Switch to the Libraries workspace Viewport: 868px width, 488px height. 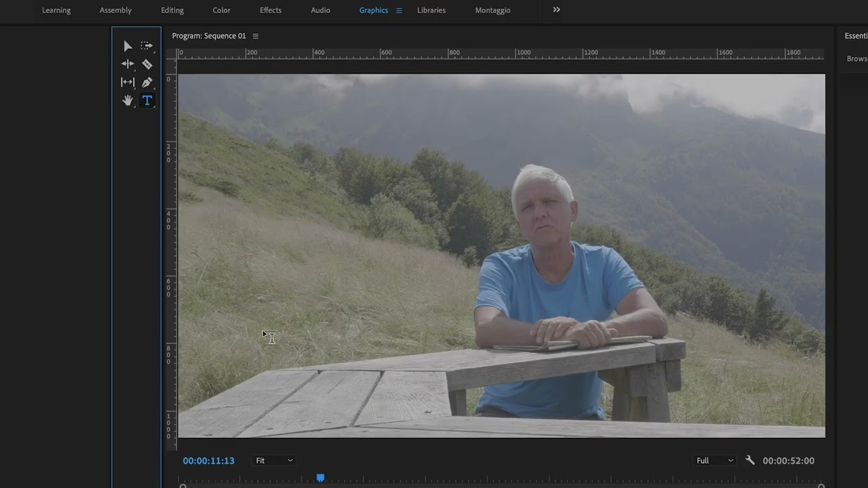(x=431, y=10)
